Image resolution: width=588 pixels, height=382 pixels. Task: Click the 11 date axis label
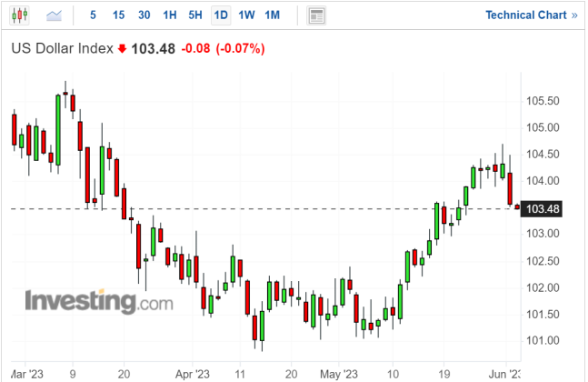240,374
